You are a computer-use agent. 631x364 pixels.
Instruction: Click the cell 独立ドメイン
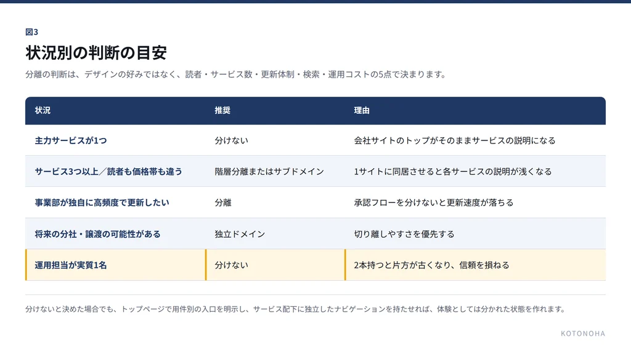[240, 234]
